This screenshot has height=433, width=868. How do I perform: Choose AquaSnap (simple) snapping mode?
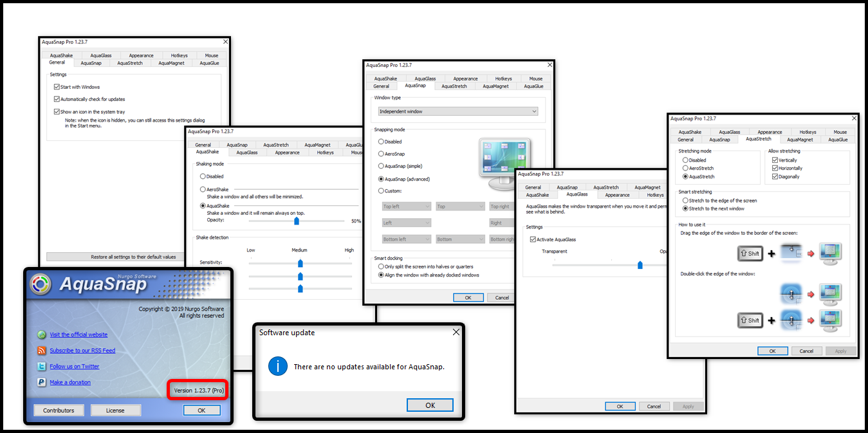(x=381, y=166)
